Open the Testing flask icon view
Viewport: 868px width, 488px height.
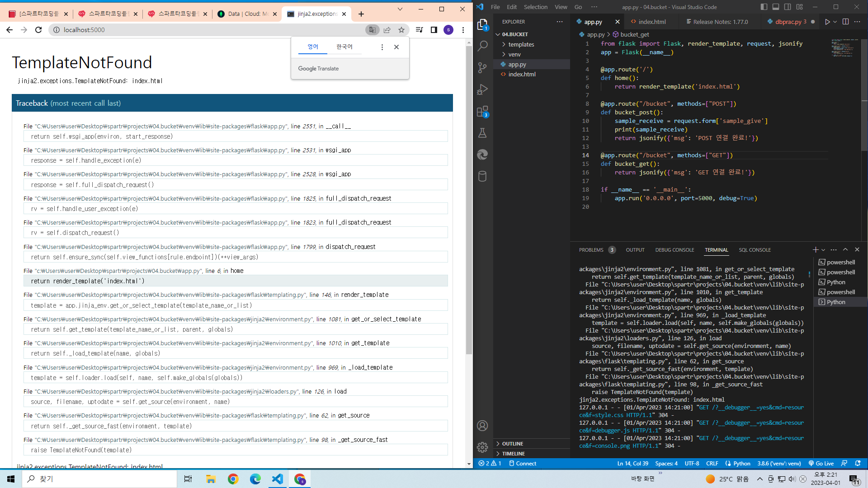coord(482,133)
